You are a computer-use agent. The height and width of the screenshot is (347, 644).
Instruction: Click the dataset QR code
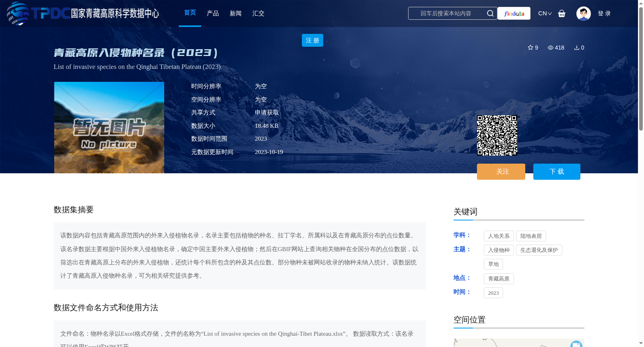(497, 135)
